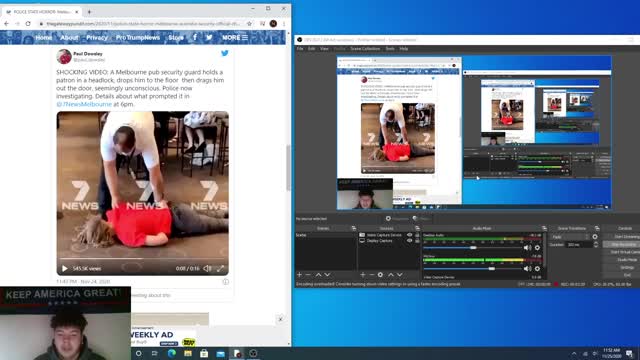Open Chrome three-dot menu

(284, 24)
